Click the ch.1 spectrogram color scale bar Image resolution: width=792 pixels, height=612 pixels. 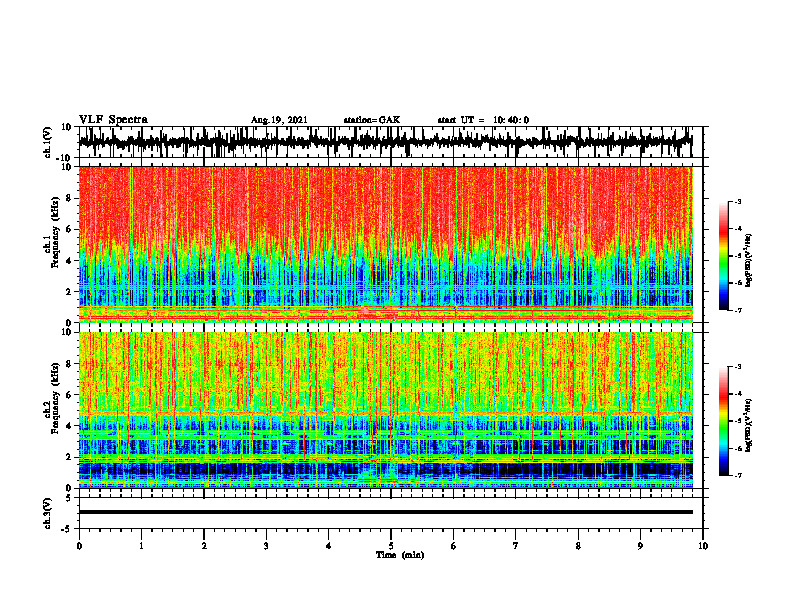723,256
